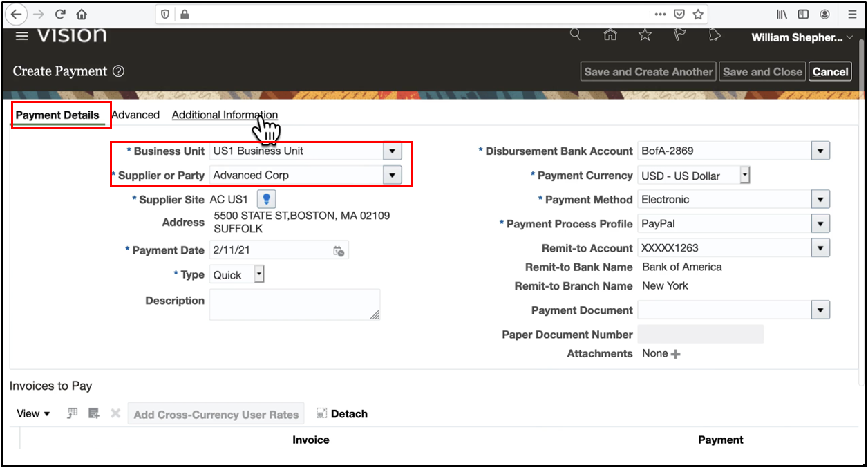
Task: Open the View menu in Invoices to Pay
Action: pyautogui.click(x=32, y=413)
